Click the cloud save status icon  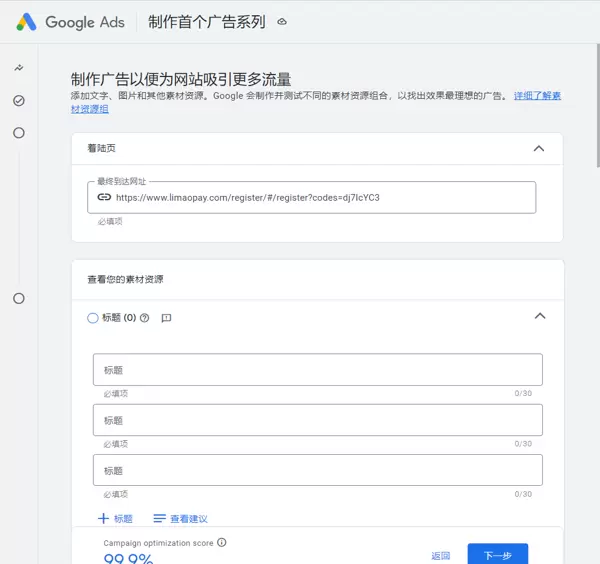coord(282,22)
